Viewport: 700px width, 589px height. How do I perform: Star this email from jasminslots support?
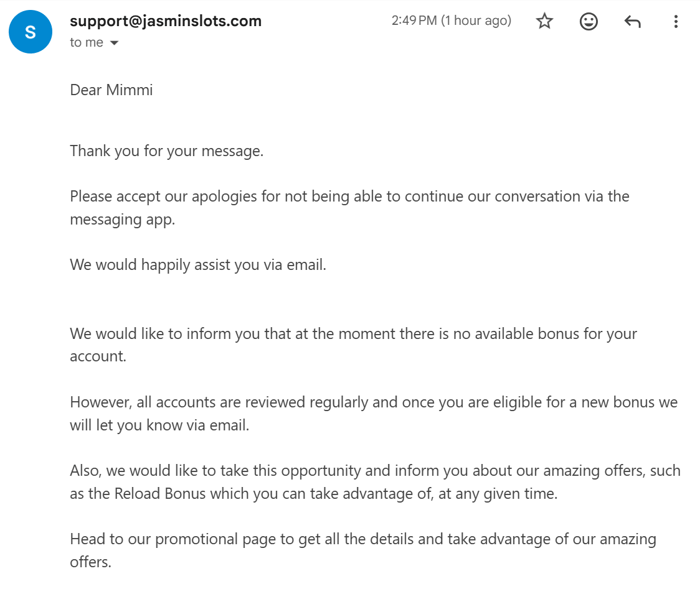point(544,21)
